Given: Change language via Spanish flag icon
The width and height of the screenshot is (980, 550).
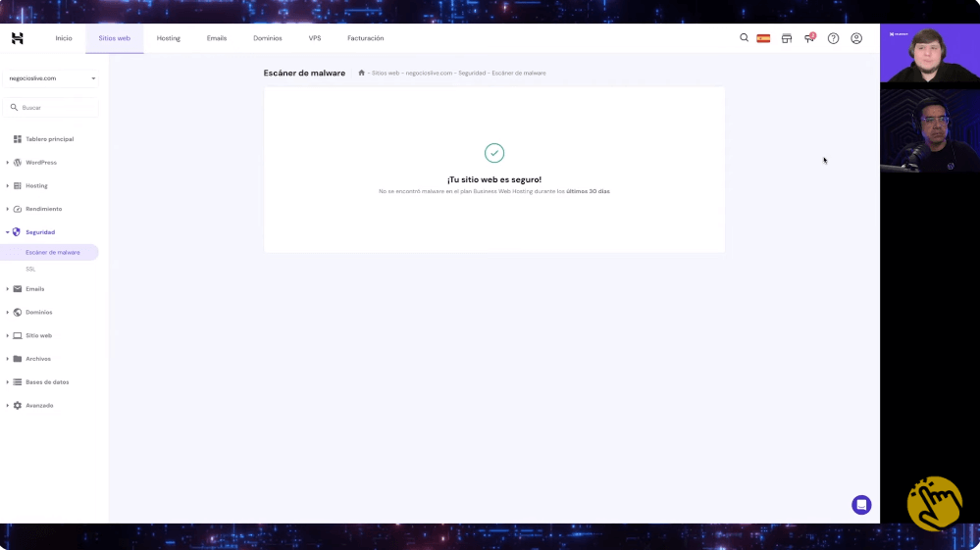Looking at the screenshot, I should pyautogui.click(x=763, y=38).
